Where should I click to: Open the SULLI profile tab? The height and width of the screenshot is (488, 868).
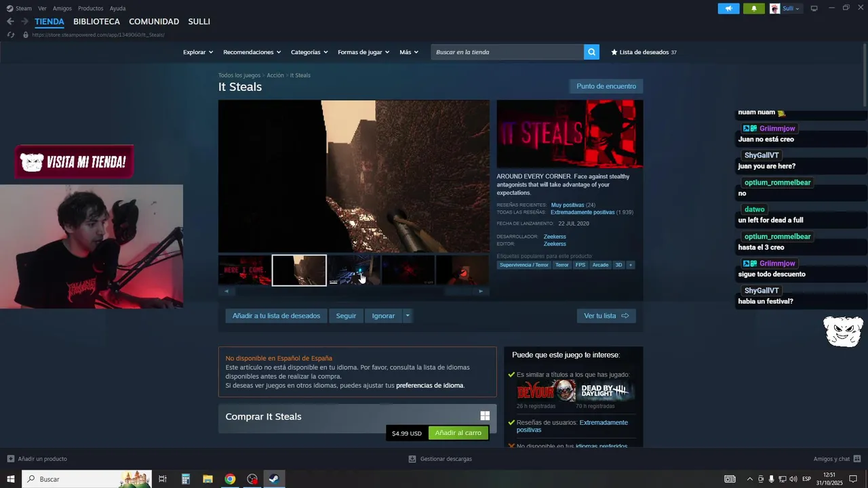point(199,22)
